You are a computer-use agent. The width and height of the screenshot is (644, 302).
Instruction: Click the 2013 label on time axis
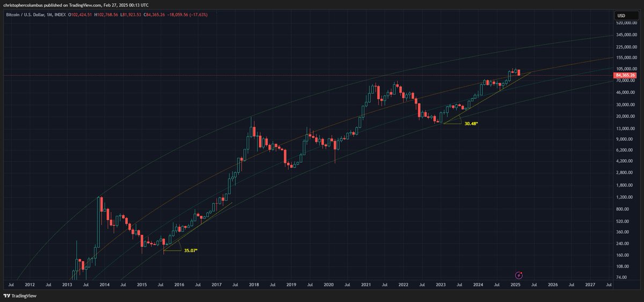click(67, 284)
